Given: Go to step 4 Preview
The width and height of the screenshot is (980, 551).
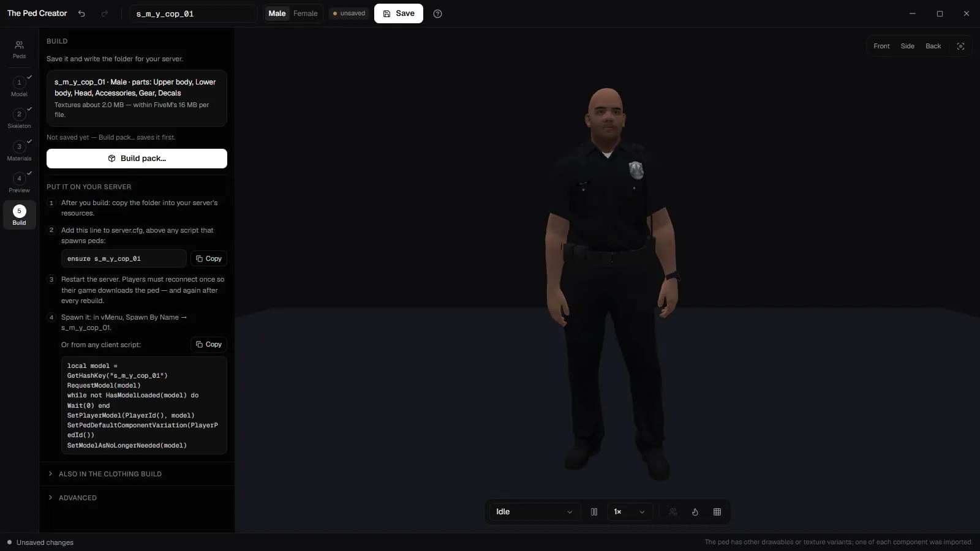Looking at the screenshot, I should click(x=19, y=183).
